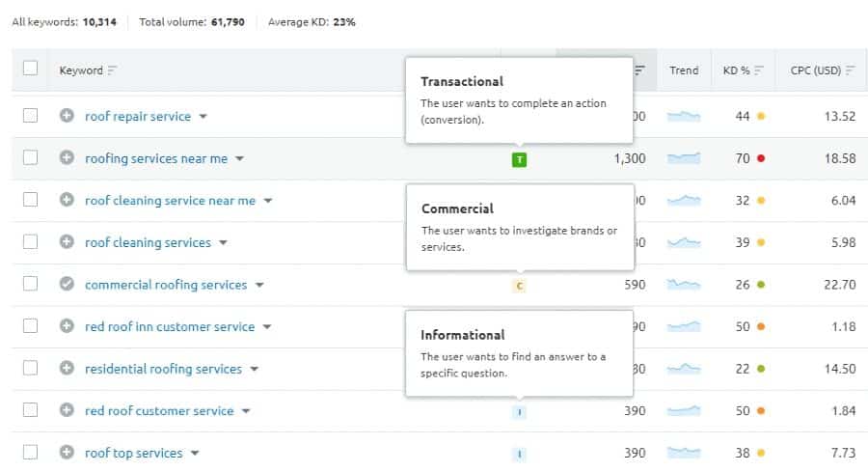
Task: View trend chart for roof repair service
Action: [x=684, y=116]
